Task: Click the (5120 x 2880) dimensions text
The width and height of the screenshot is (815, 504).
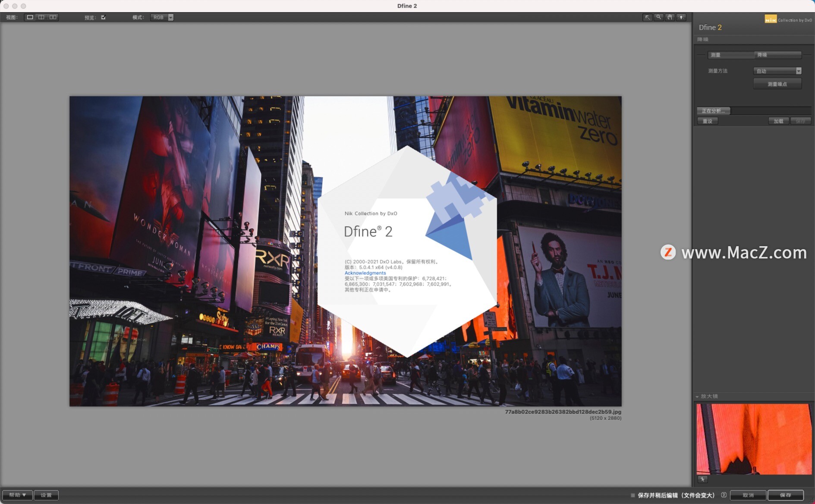Action: [605, 418]
